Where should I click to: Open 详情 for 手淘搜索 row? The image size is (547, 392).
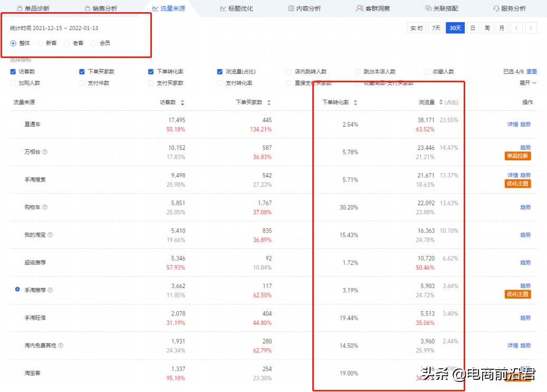point(513,175)
